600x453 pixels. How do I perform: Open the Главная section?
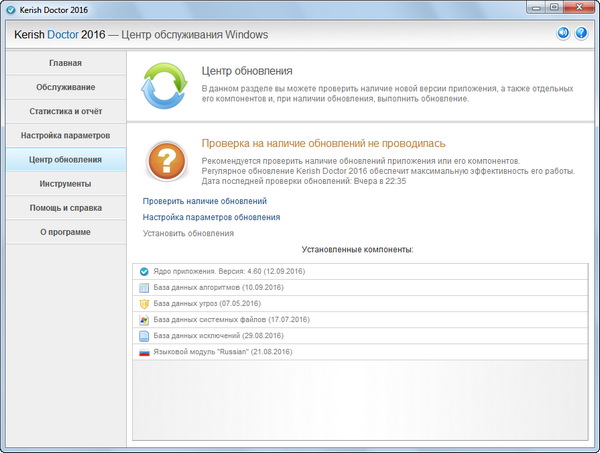[x=66, y=63]
